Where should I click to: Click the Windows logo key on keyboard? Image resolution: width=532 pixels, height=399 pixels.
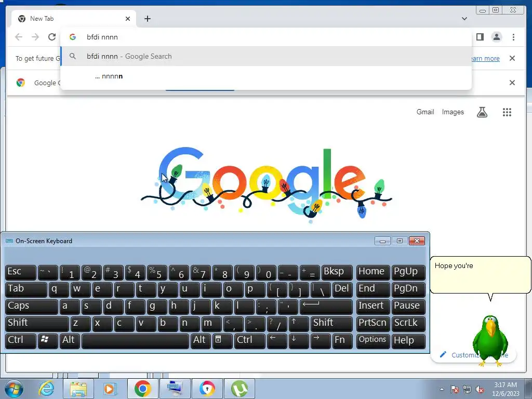[x=48, y=341]
